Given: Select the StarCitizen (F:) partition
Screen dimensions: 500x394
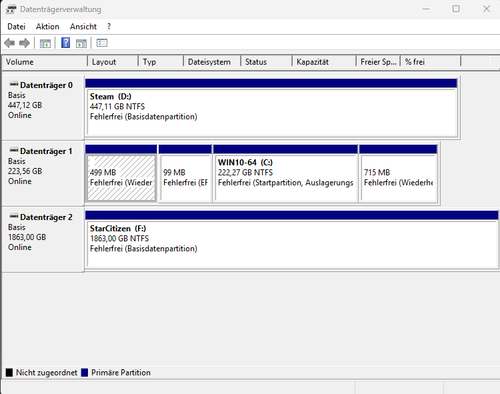Looking at the screenshot, I should pos(292,239).
